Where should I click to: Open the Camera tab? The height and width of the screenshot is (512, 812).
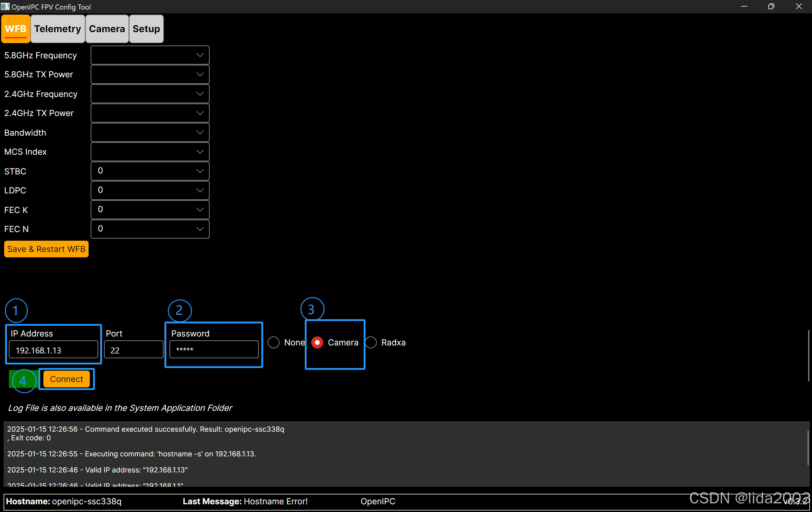pos(107,29)
